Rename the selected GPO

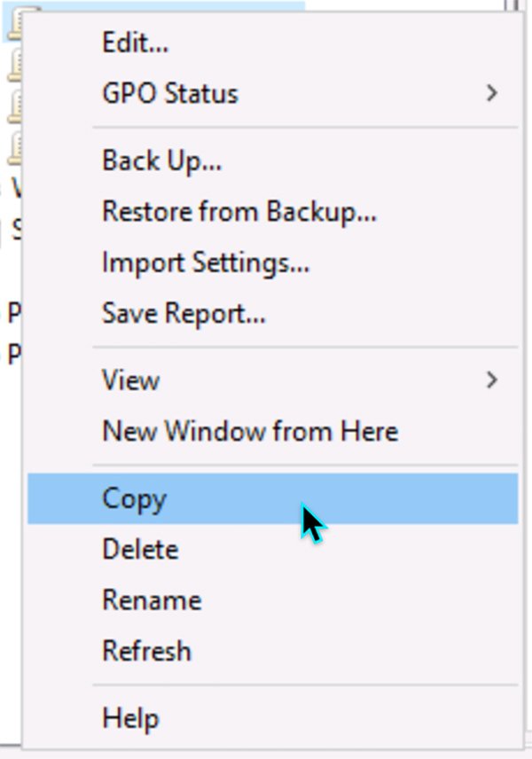(151, 600)
